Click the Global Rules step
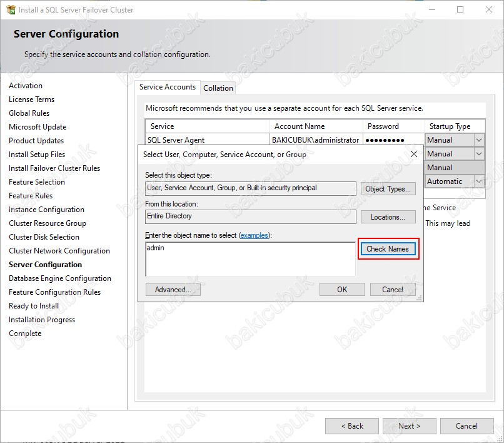This screenshot has height=443, width=504. tap(29, 113)
